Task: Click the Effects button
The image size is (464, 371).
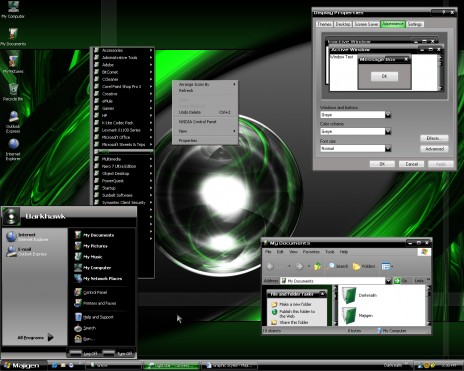Action: [x=434, y=138]
